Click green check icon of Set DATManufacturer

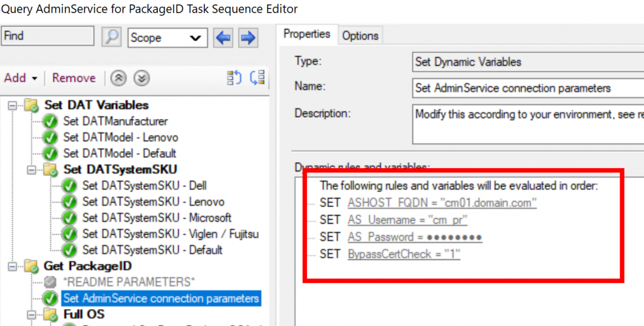pos(50,121)
